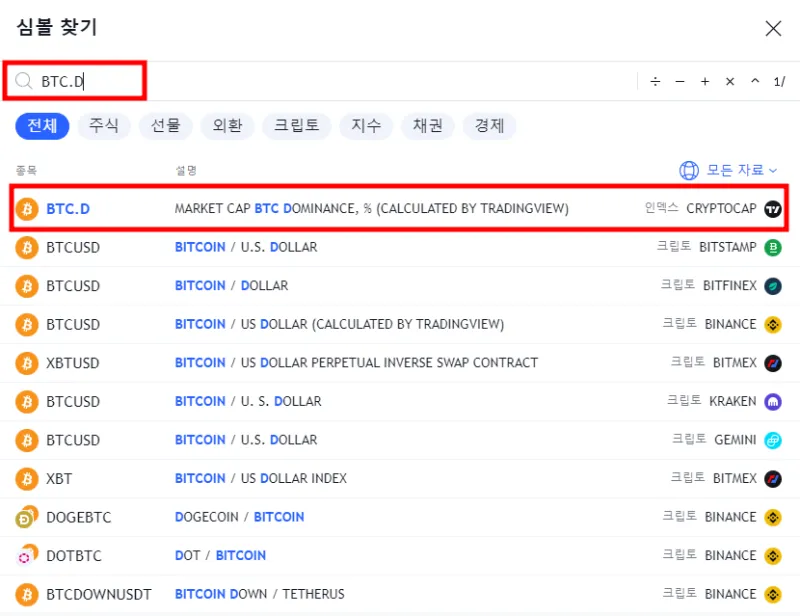Click the Gemini exchange logo icon
The width and height of the screenshot is (800, 616).
(x=772, y=440)
